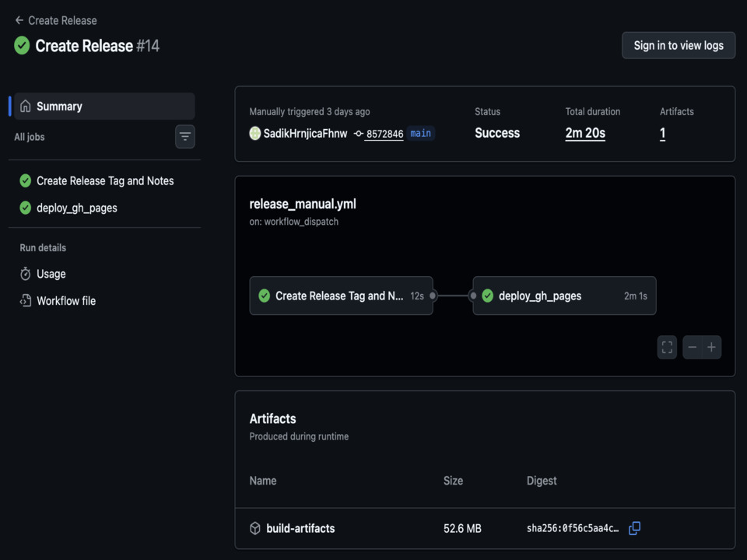
Task: Click the package icon next to build-artifacts
Action: click(255, 528)
